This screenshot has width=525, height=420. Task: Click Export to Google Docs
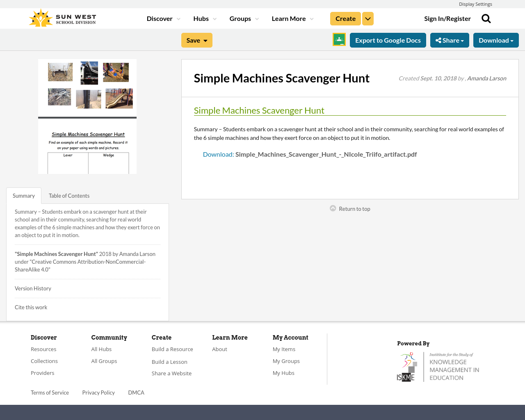[388, 40]
